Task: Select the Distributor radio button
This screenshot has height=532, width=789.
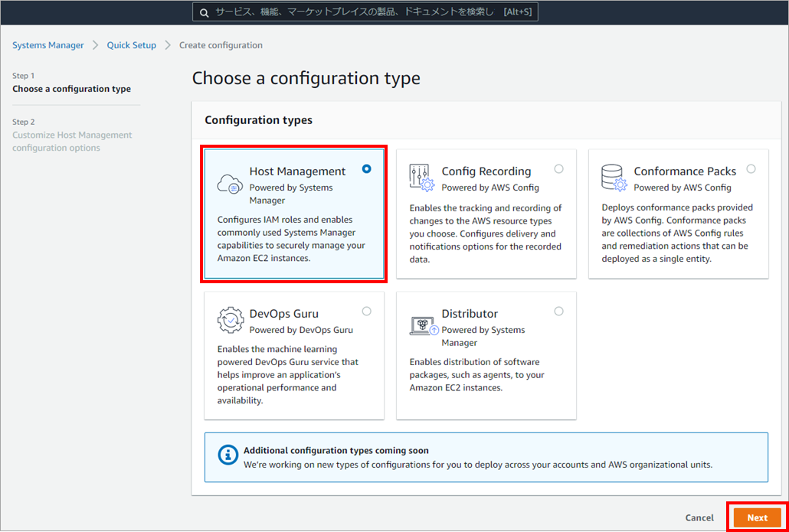Action: pyautogui.click(x=558, y=312)
